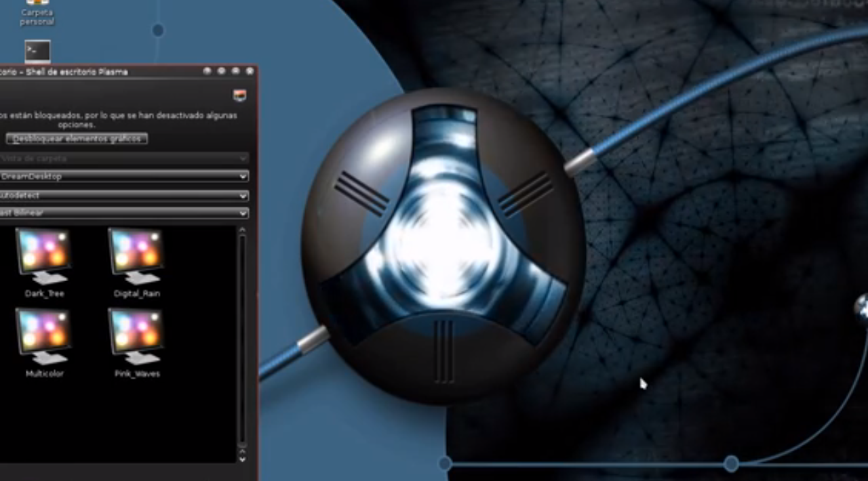The height and width of the screenshot is (481, 868).
Task: Click the Digital_Rain label text
Action: 136,294
